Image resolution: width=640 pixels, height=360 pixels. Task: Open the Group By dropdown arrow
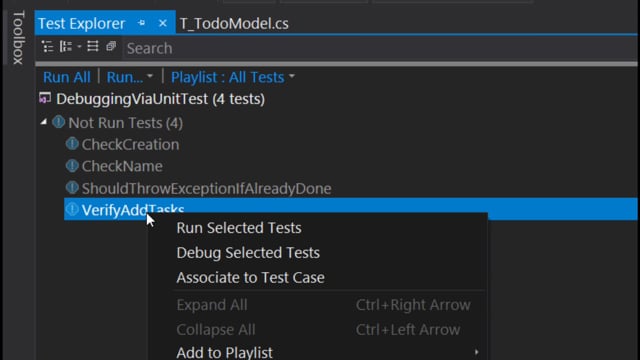pos(79,47)
